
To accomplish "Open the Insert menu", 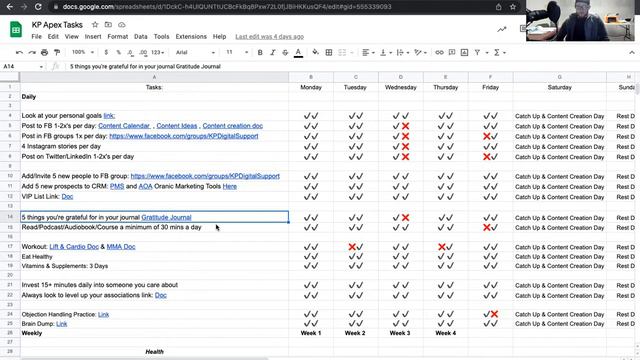I will [93, 37].
